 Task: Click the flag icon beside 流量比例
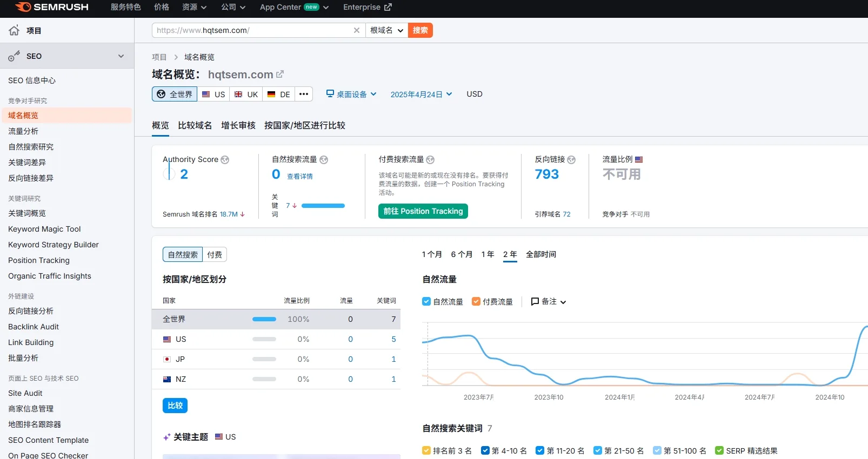[639, 159]
